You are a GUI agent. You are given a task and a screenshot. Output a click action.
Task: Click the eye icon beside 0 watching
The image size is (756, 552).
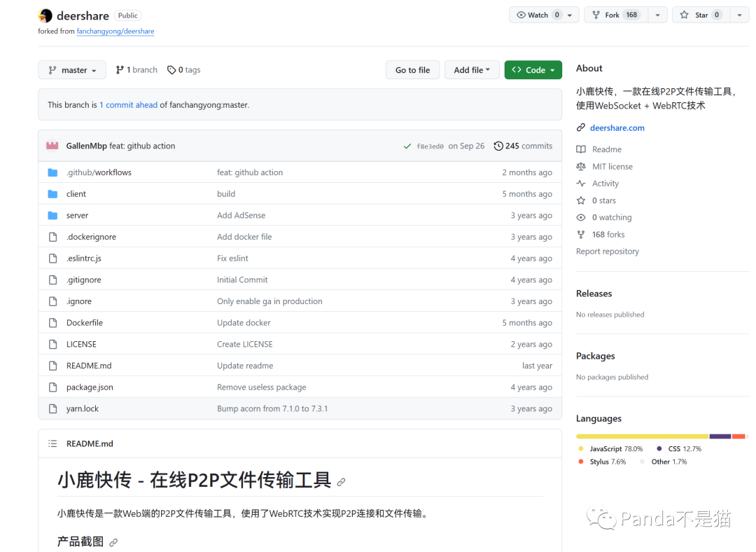[581, 218]
